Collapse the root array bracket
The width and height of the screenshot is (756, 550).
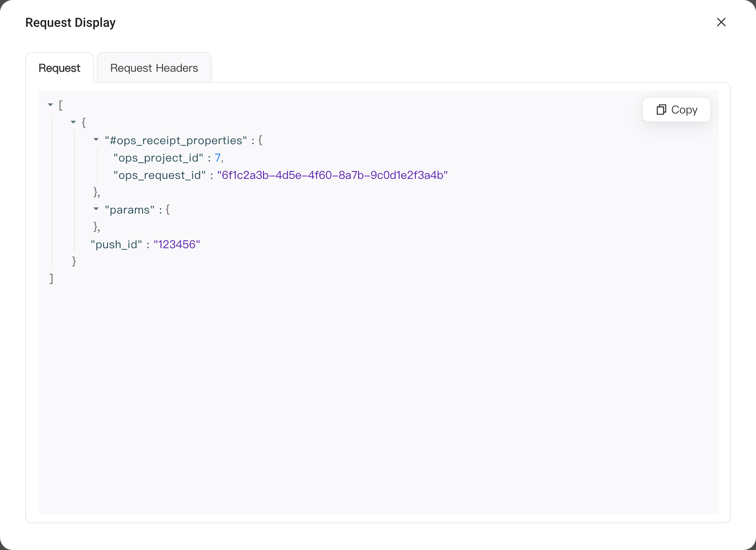pyautogui.click(x=50, y=105)
